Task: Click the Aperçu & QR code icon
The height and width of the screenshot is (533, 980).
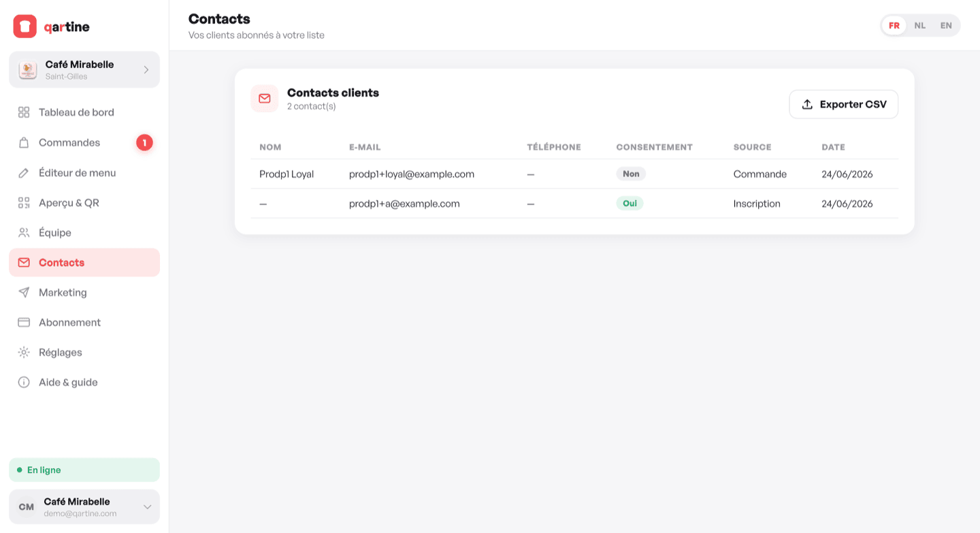Action: click(x=24, y=203)
